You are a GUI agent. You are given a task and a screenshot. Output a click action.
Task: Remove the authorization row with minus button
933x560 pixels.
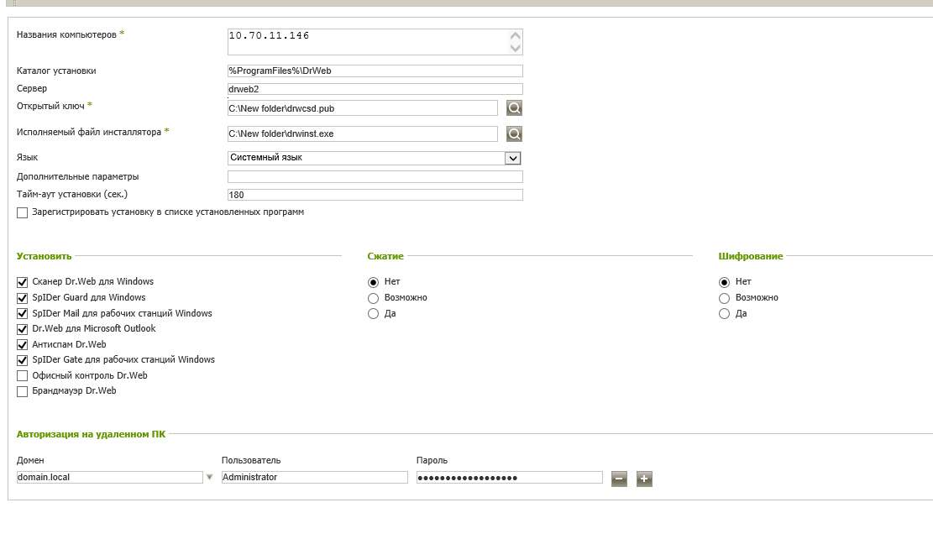pyautogui.click(x=619, y=479)
